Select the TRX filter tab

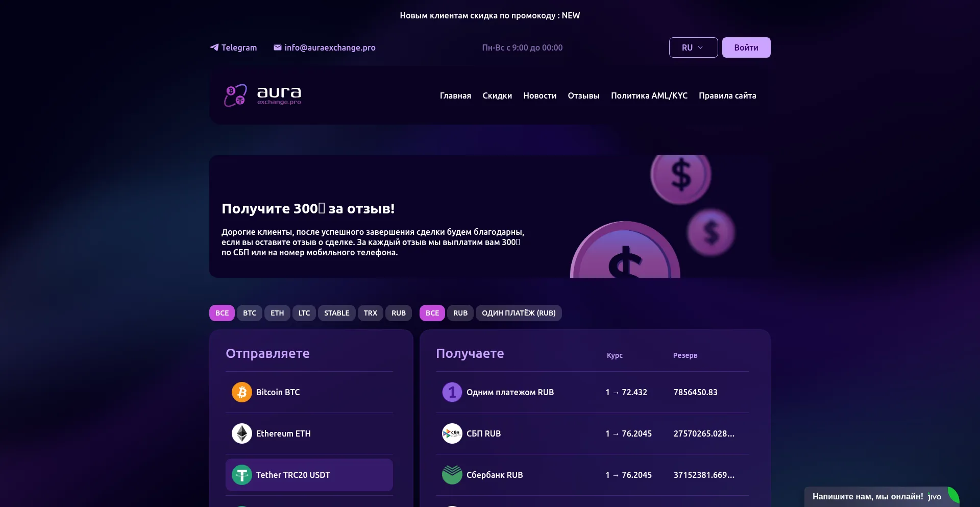pyautogui.click(x=371, y=313)
